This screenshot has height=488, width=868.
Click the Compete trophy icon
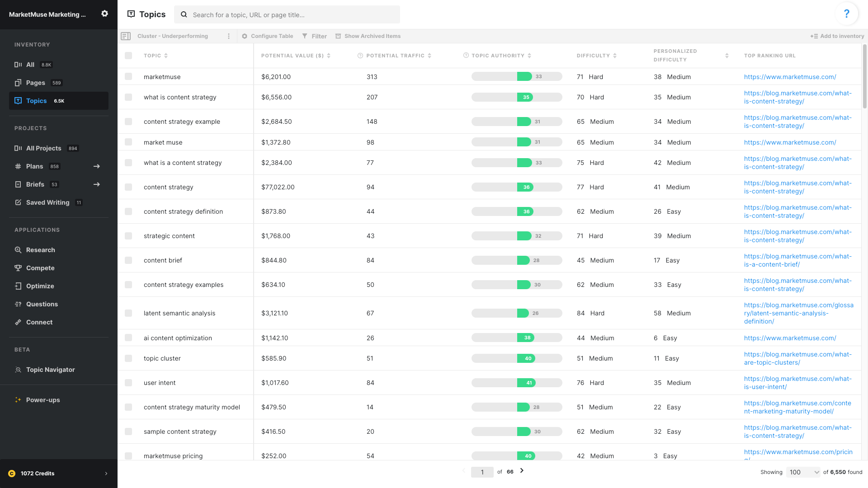[18, 268]
